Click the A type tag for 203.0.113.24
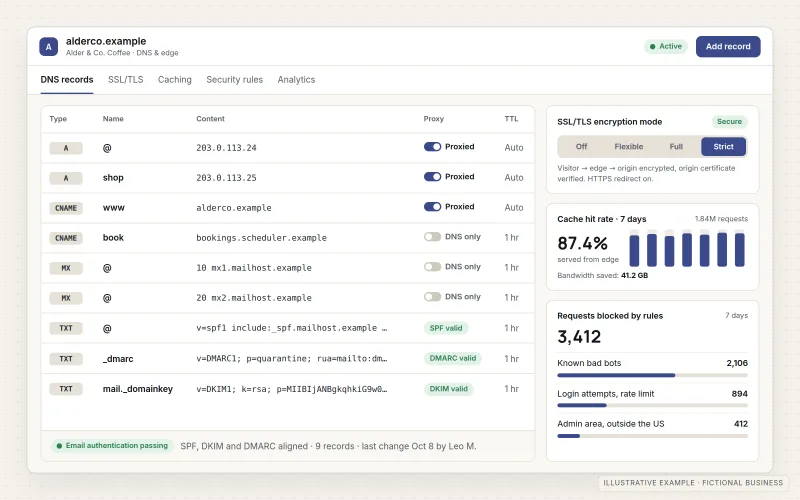The height and width of the screenshot is (500, 800). click(x=66, y=148)
